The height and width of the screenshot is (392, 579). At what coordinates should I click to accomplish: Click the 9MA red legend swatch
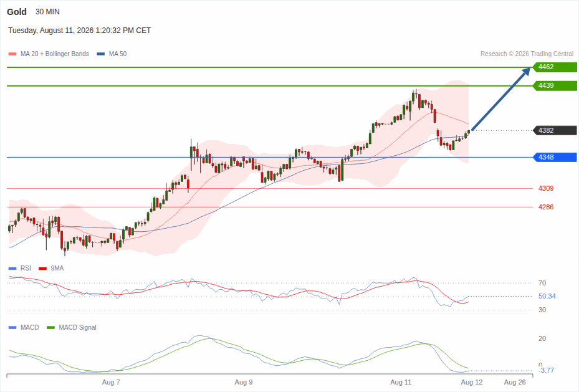(43, 269)
